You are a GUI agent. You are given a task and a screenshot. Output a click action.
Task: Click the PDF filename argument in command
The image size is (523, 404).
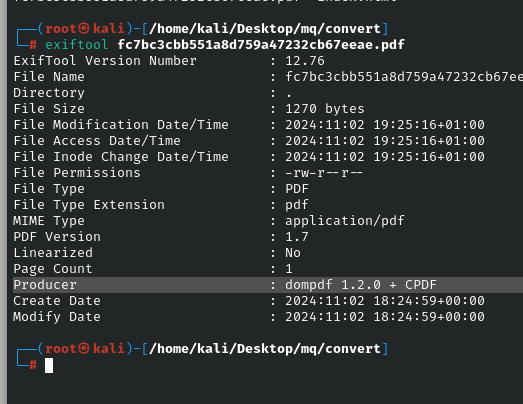point(261,45)
